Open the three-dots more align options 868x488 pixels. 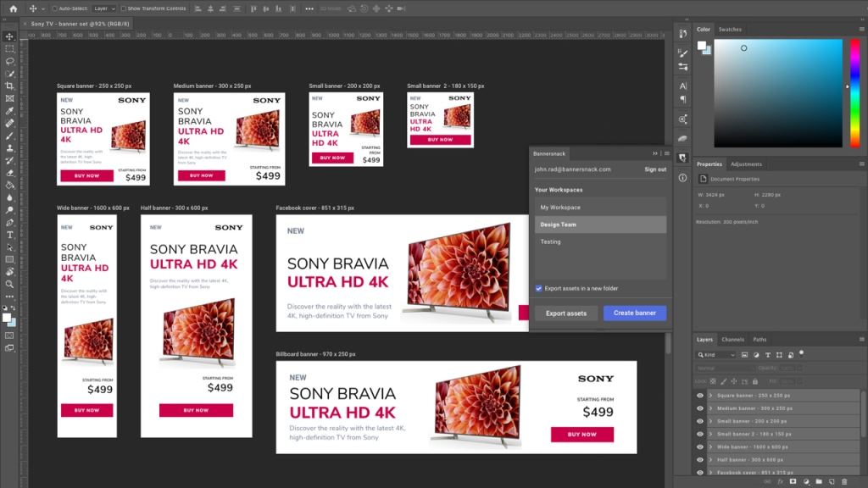(309, 8)
